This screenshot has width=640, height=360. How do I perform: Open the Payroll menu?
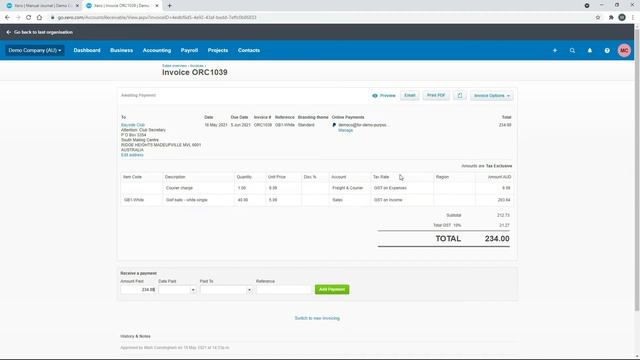(189, 50)
